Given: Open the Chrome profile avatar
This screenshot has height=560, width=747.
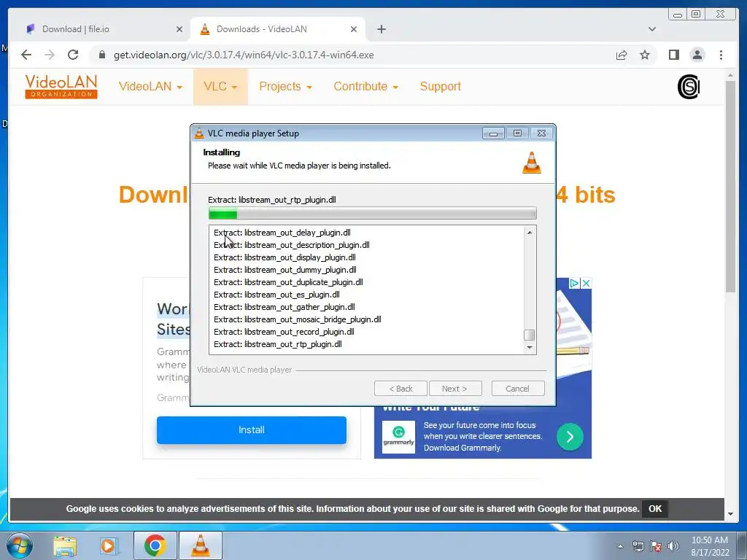Looking at the screenshot, I should coord(697,55).
